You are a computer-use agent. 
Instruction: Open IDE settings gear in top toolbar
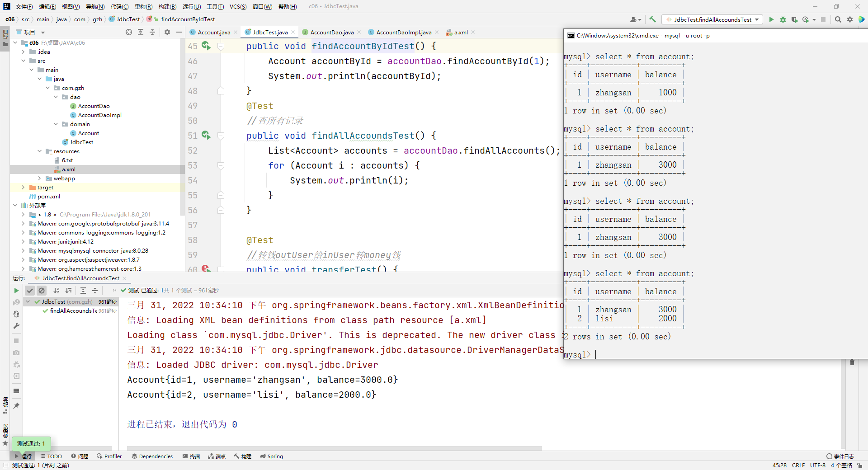(x=850, y=19)
